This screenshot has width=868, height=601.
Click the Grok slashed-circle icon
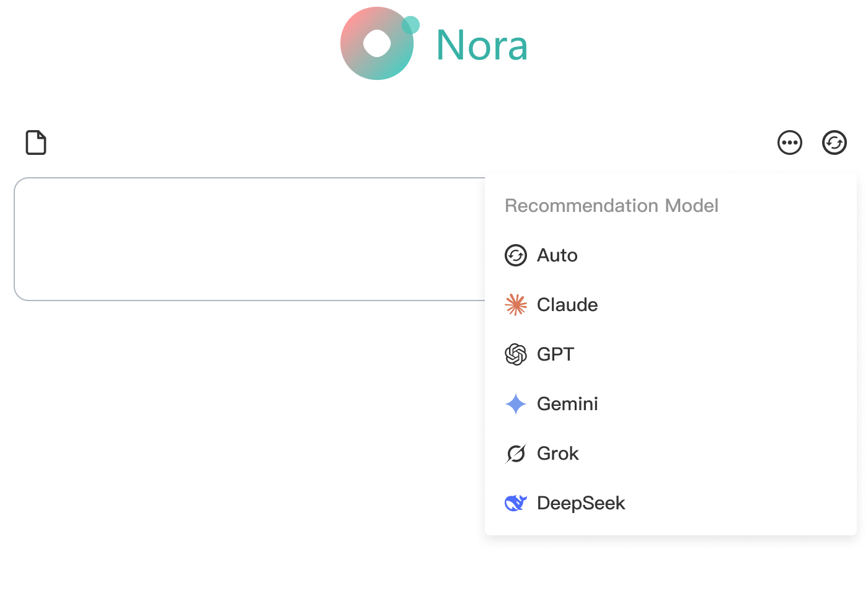tap(516, 454)
